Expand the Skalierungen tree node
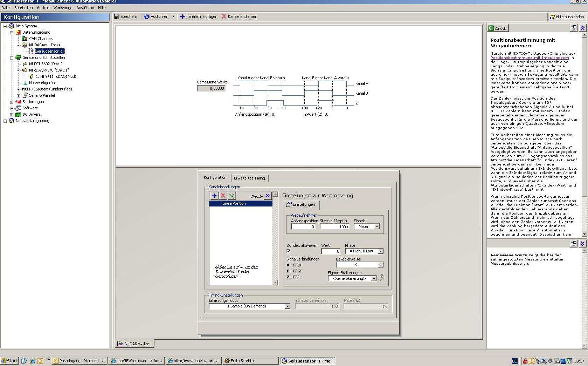The image size is (588, 366). click(12, 102)
